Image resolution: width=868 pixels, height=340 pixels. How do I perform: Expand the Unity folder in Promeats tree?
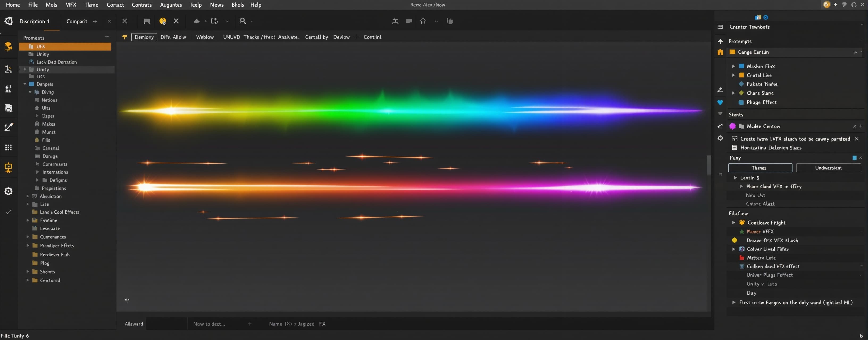[25, 69]
